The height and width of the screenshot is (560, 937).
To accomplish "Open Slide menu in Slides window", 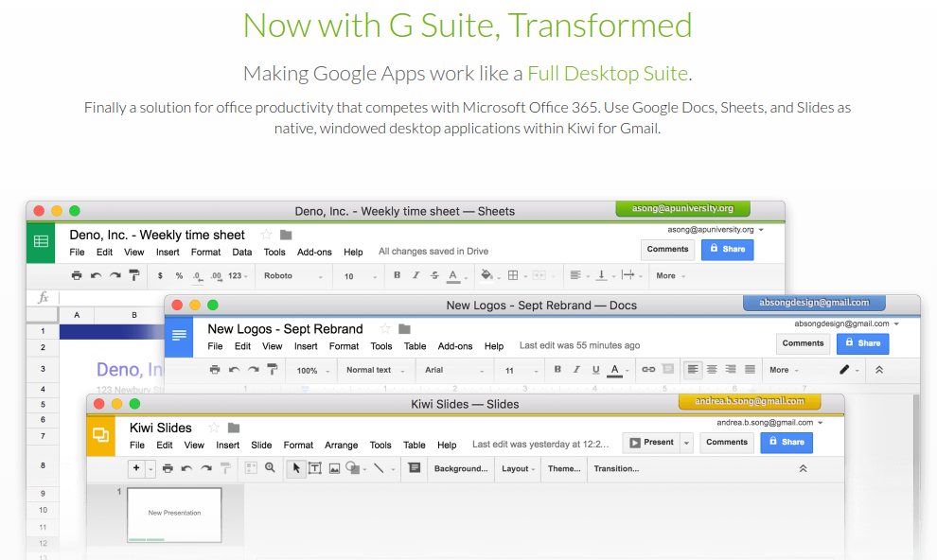I will pyautogui.click(x=261, y=446).
